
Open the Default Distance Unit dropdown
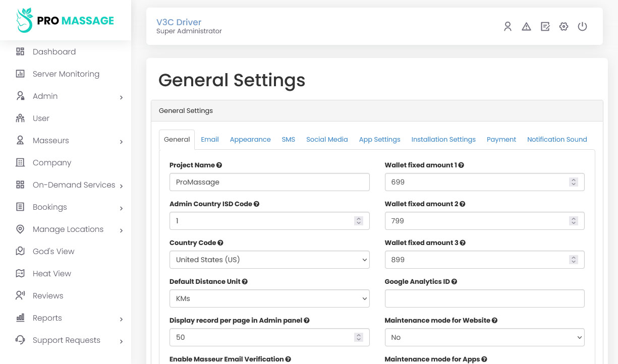[269, 298]
